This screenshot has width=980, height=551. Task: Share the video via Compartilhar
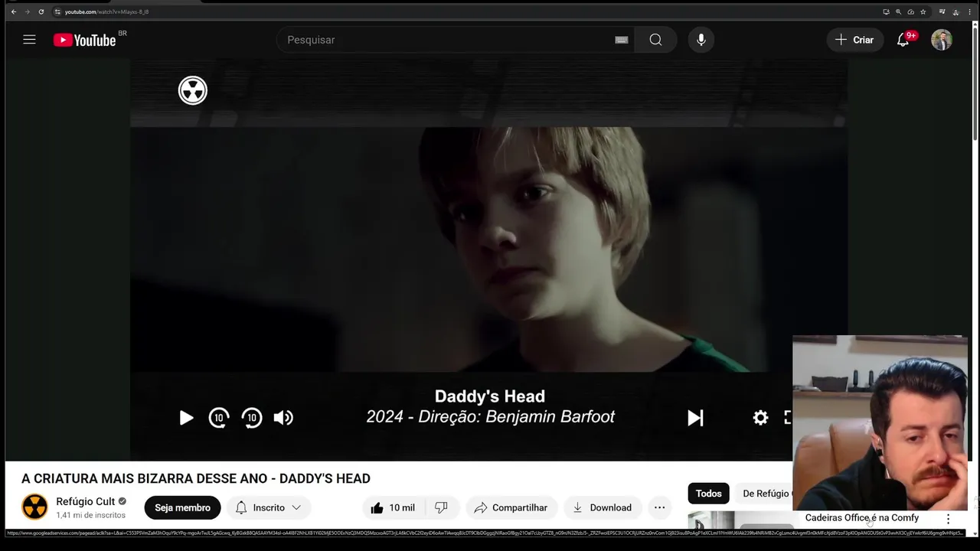tap(511, 507)
